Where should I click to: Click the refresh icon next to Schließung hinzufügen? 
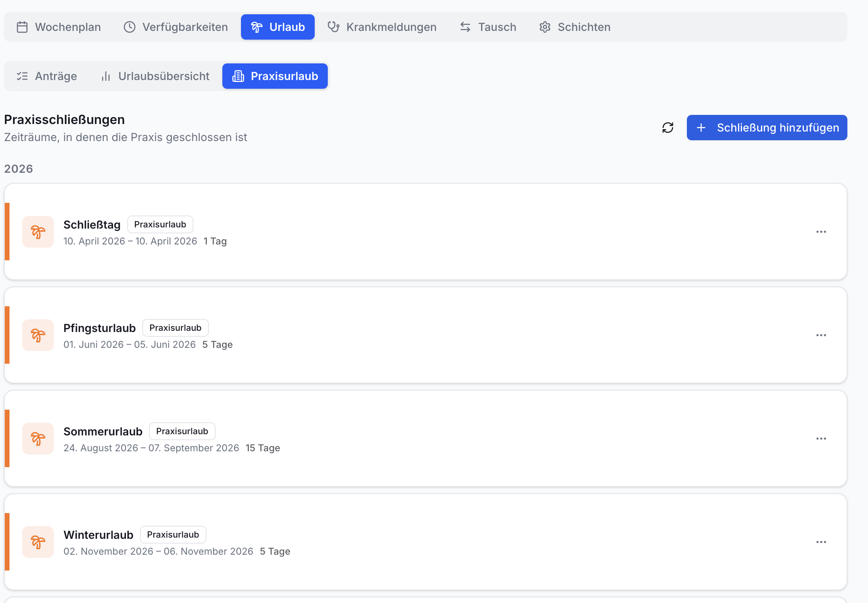(x=668, y=128)
